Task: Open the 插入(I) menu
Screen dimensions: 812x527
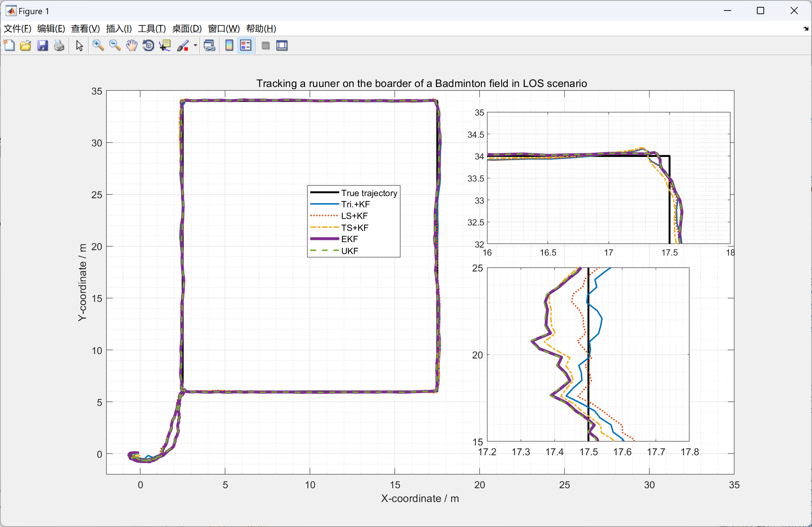Action: tap(119, 29)
